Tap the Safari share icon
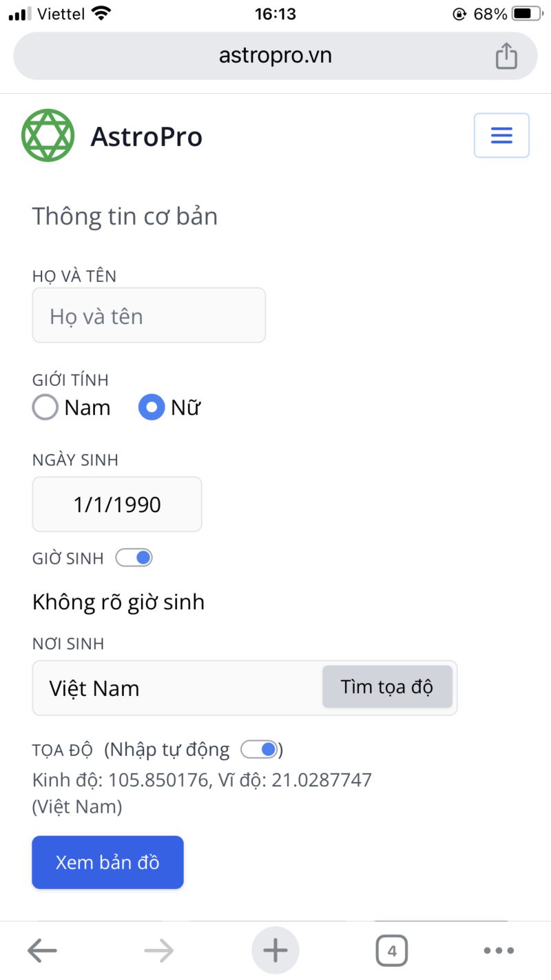 [x=507, y=55]
